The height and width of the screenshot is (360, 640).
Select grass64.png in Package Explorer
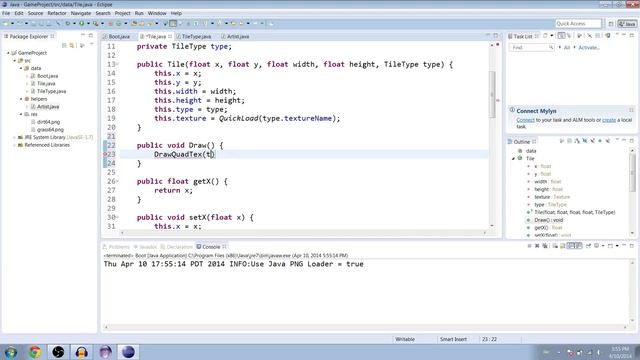pyautogui.click(x=50, y=130)
